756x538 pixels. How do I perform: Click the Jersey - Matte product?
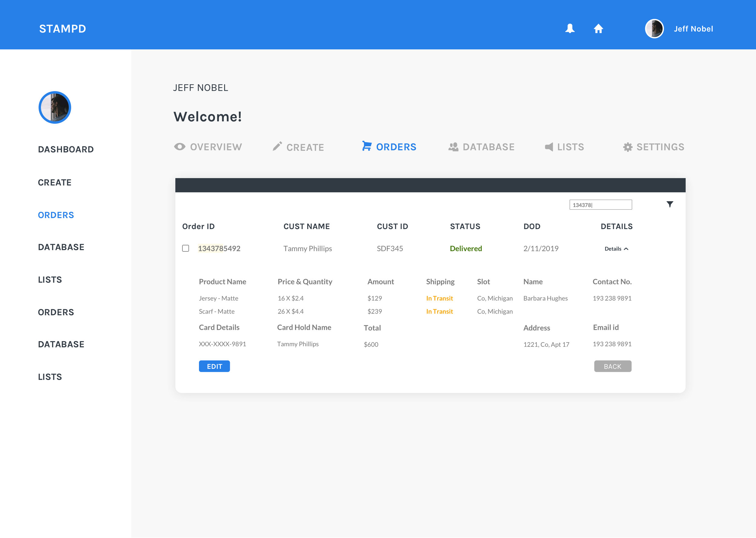click(218, 298)
